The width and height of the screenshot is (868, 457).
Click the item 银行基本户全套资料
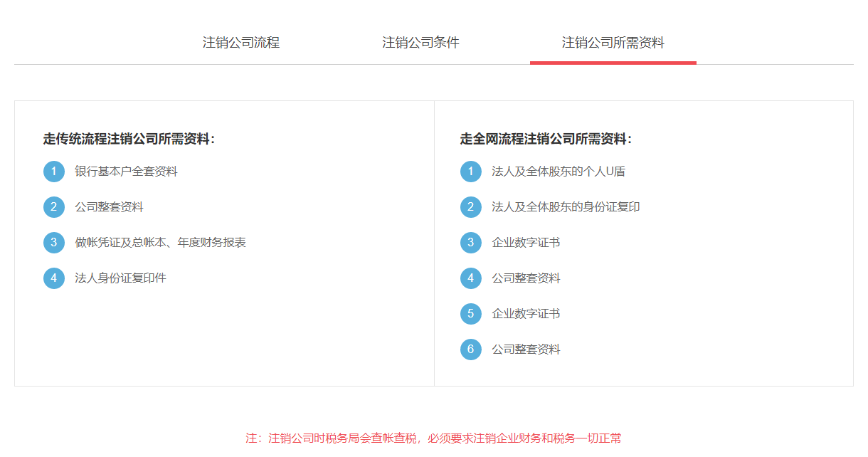(128, 171)
